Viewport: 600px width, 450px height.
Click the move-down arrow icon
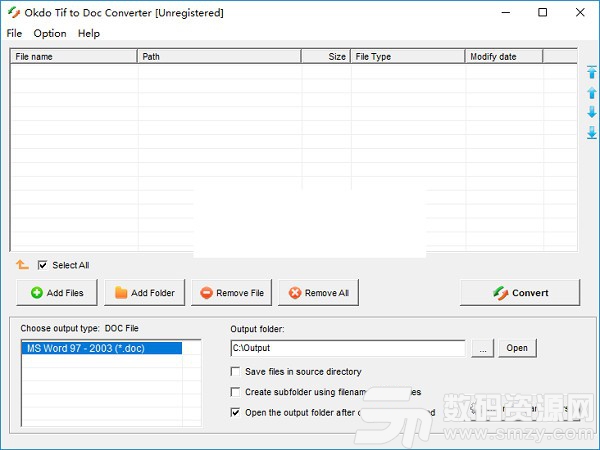tap(592, 112)
